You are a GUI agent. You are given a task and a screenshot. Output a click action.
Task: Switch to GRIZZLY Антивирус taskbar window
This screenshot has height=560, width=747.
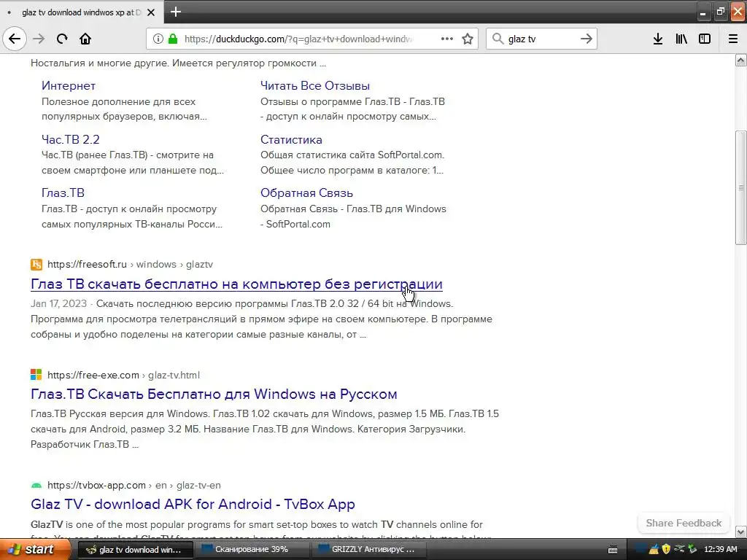(x=368, y=549)
